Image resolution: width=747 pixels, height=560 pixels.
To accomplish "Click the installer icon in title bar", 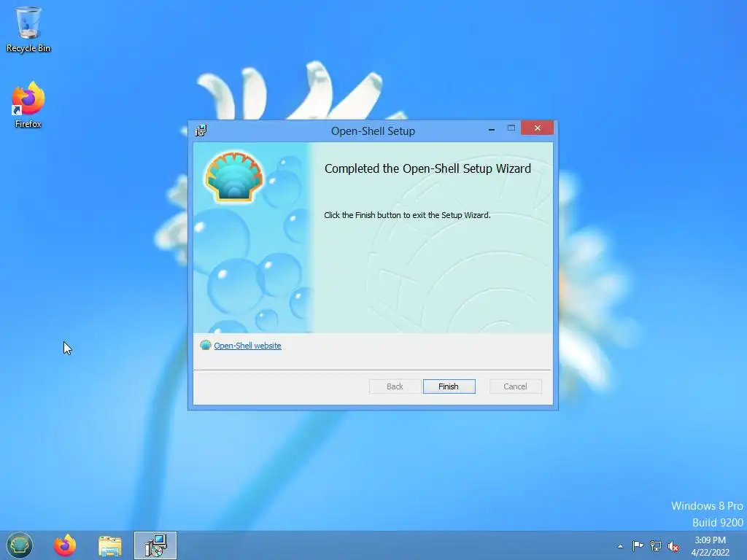I will coord(201,131).
